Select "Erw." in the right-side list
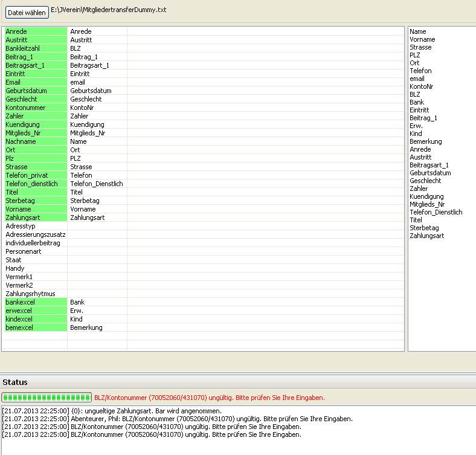The height and width of the screenshot is (455, 476). point(416,126)
